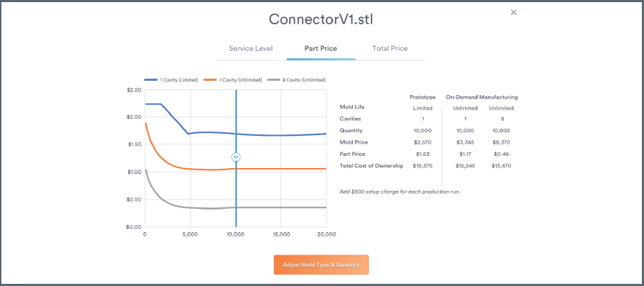Toggle the 8 Cavity (Unlimited) legend series

296,80
